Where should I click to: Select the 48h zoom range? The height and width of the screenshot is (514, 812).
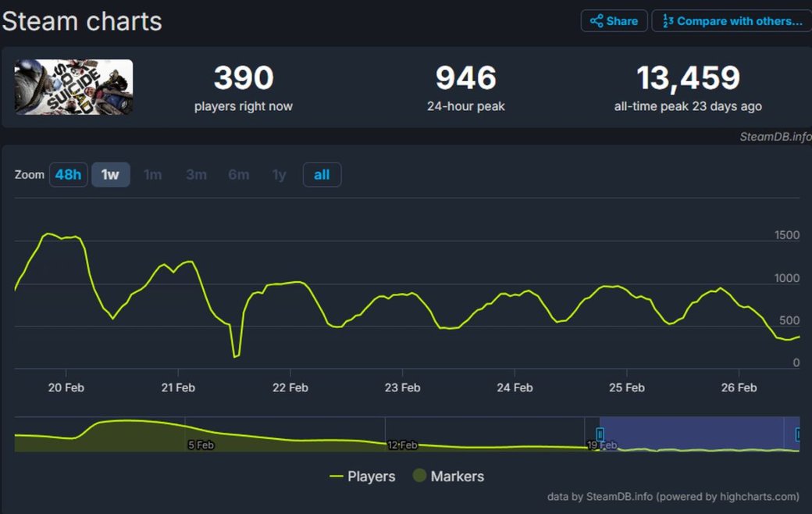pos(69,175)
